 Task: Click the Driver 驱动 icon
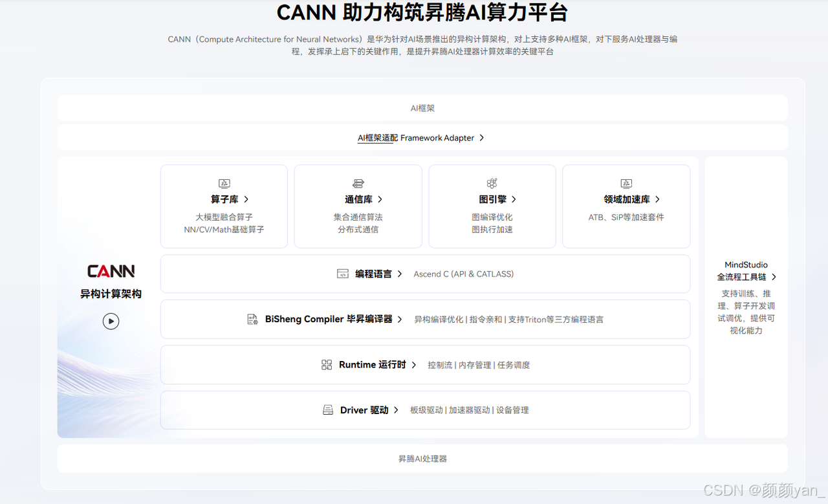328,410
